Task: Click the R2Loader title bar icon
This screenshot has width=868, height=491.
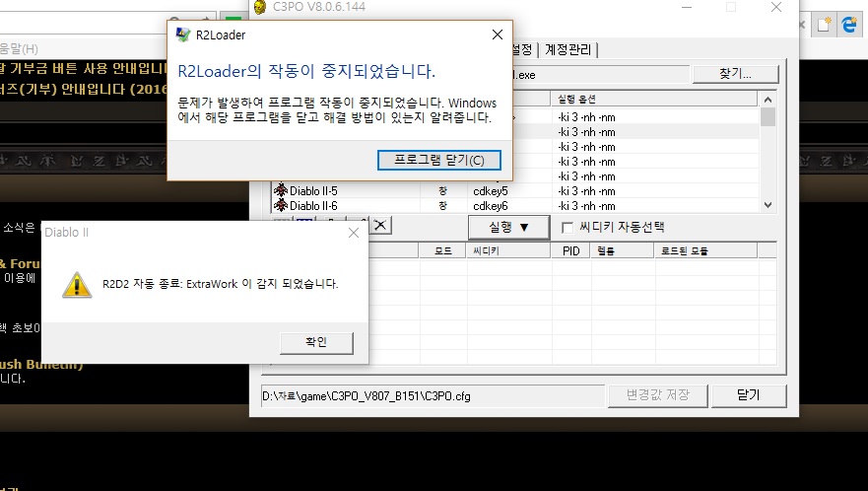Action: (x=183, y=35)
